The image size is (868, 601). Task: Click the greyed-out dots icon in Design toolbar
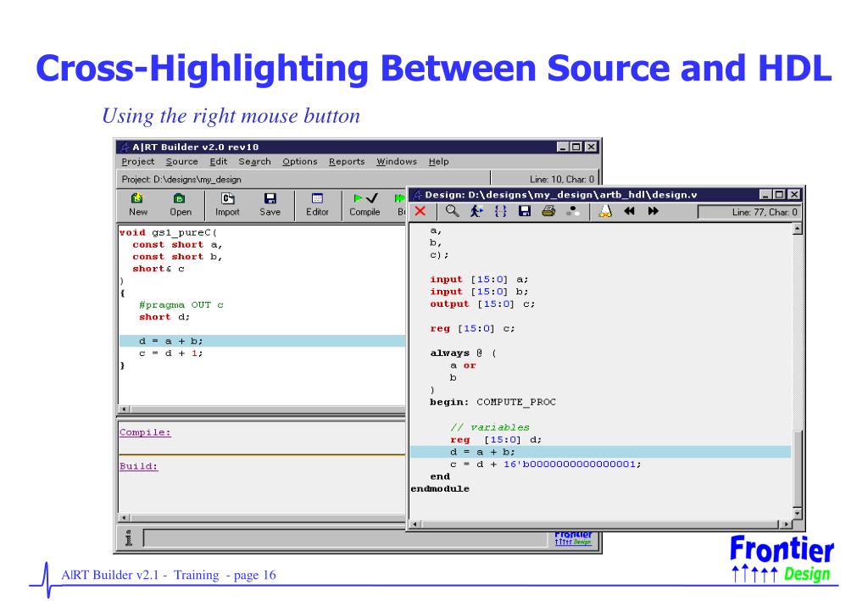coord(573,211)
